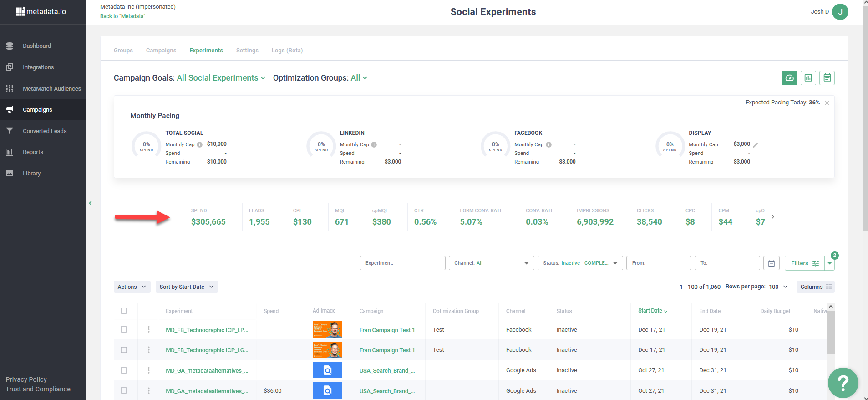This screenshot has height=400, width=868.
Task: Open the help question mark button
Action: point(843,383)
